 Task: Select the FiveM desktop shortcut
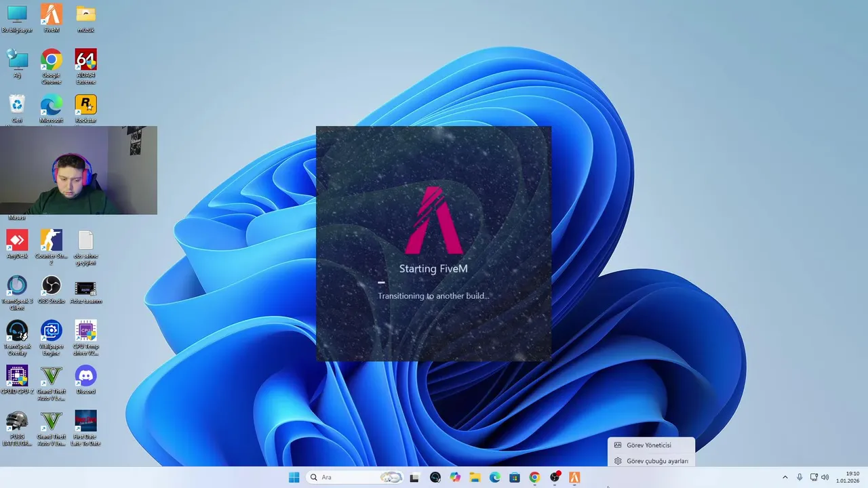(x=51, y=18)
